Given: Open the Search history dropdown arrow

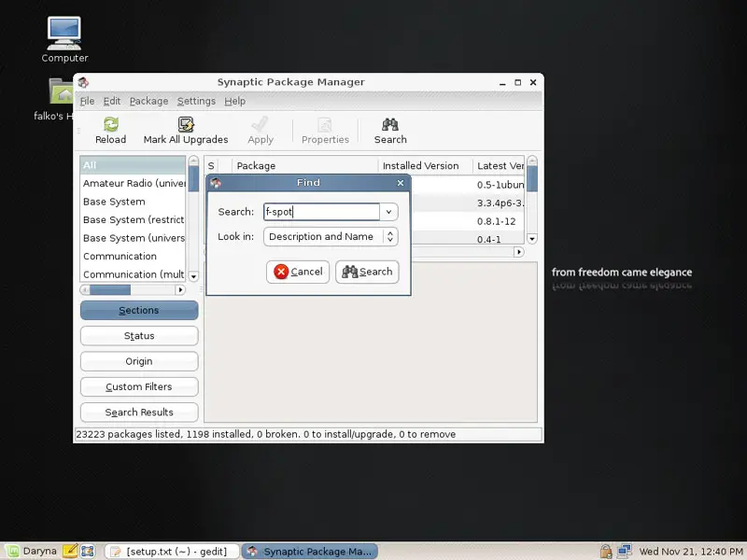Looking at the screenshot, I should point(388,212).
